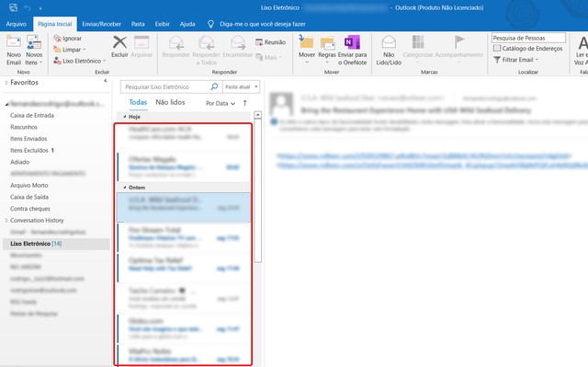Screen dimensions: 588x367
Task: Reverse sort order with the up arrow
Action: [x=245, y=103]
